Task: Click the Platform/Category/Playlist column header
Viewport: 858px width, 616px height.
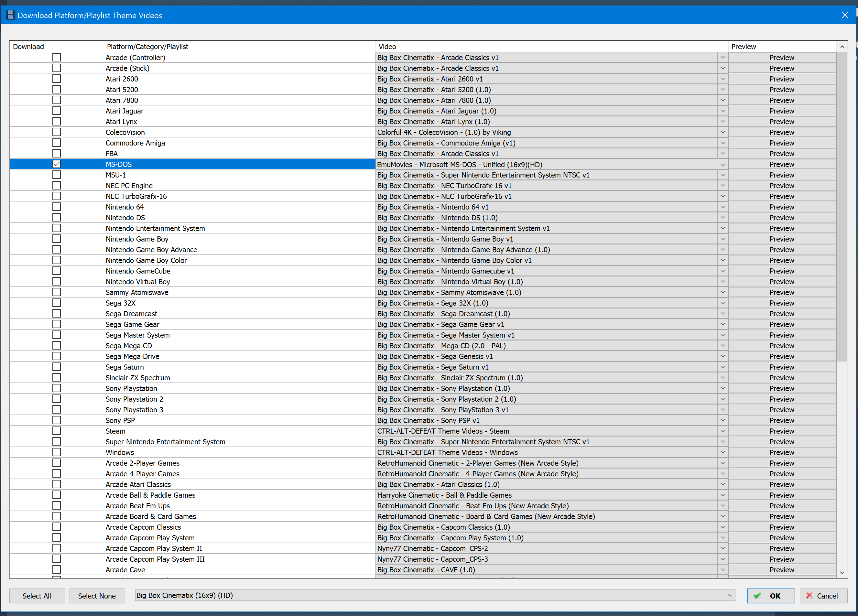Action: [x=239, y=47]
